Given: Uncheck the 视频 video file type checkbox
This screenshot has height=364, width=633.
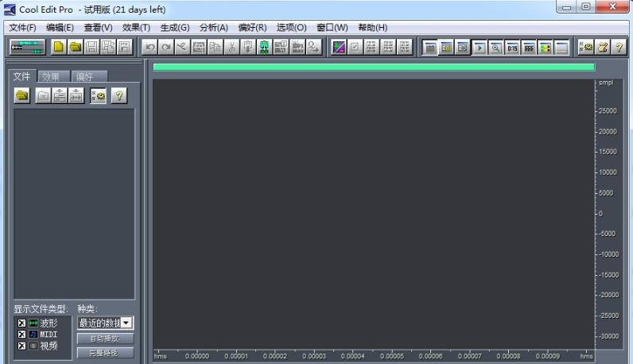Looking at the screenshot, I should click(21, 346).
